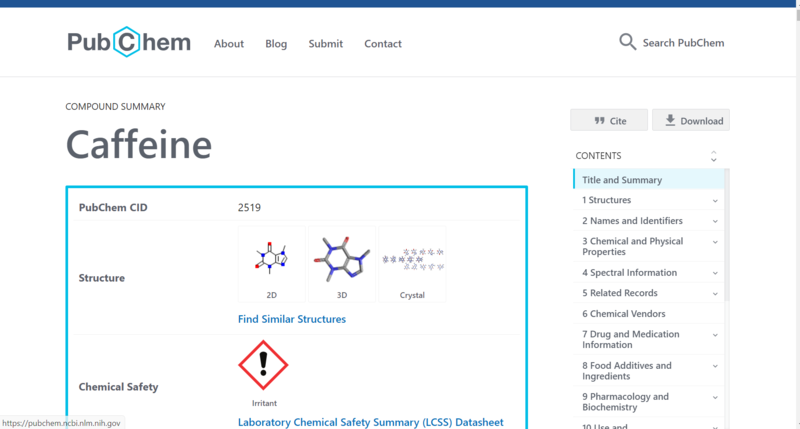The width and height of the screenshot is (800, 429).
Task: Expand Chemical and Physical Properties chevron
Action: [715, 241]
